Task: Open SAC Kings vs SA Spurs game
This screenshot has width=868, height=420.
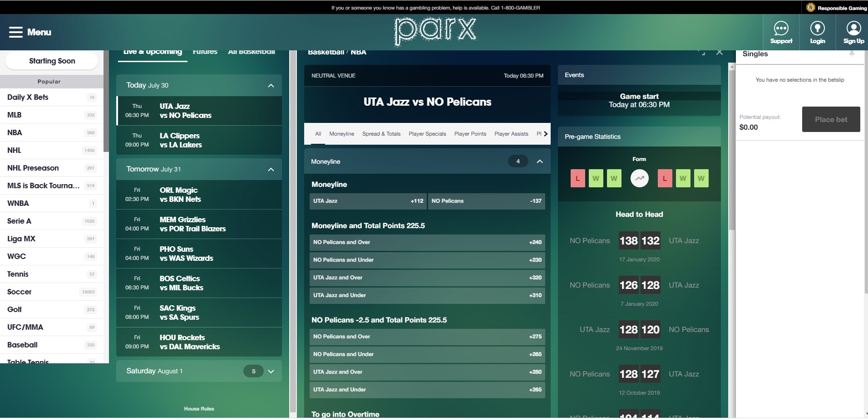Action: tap(199, 313)
